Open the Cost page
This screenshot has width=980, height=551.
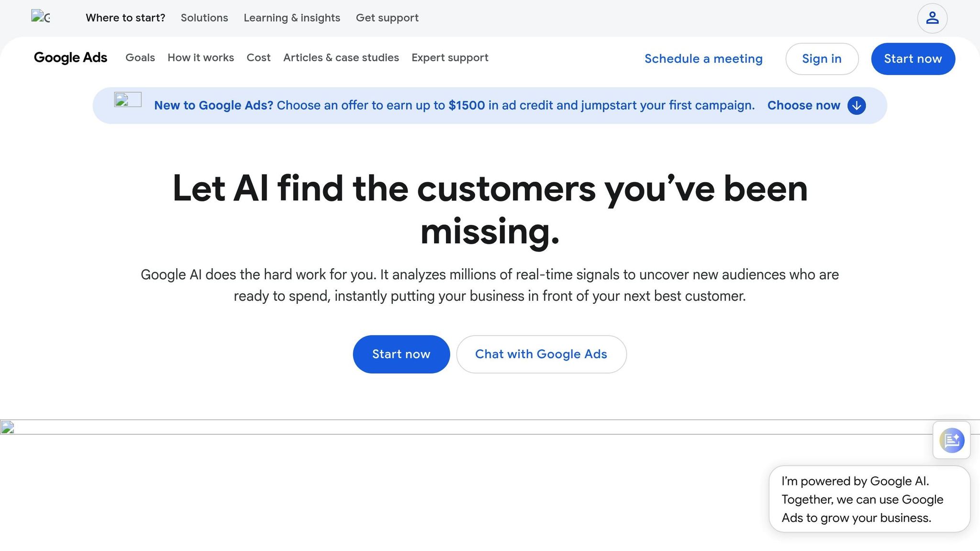[258, 58]
